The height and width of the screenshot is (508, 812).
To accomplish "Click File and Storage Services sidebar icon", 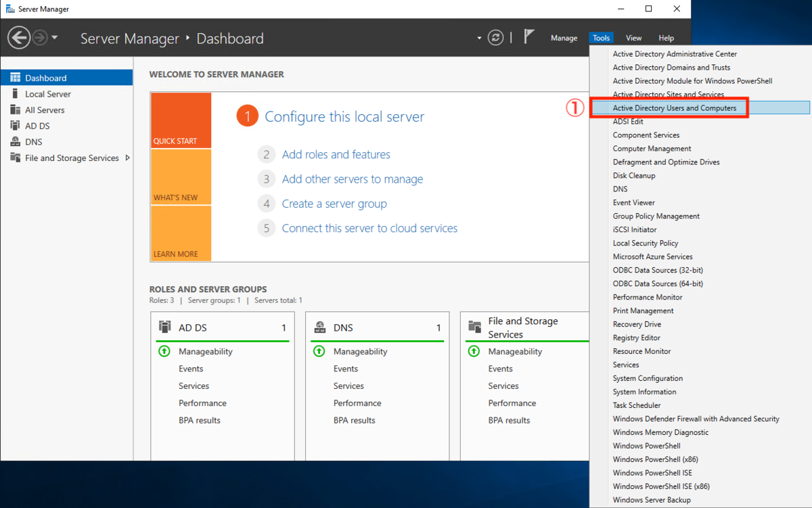I will click(x=15, y=158).
